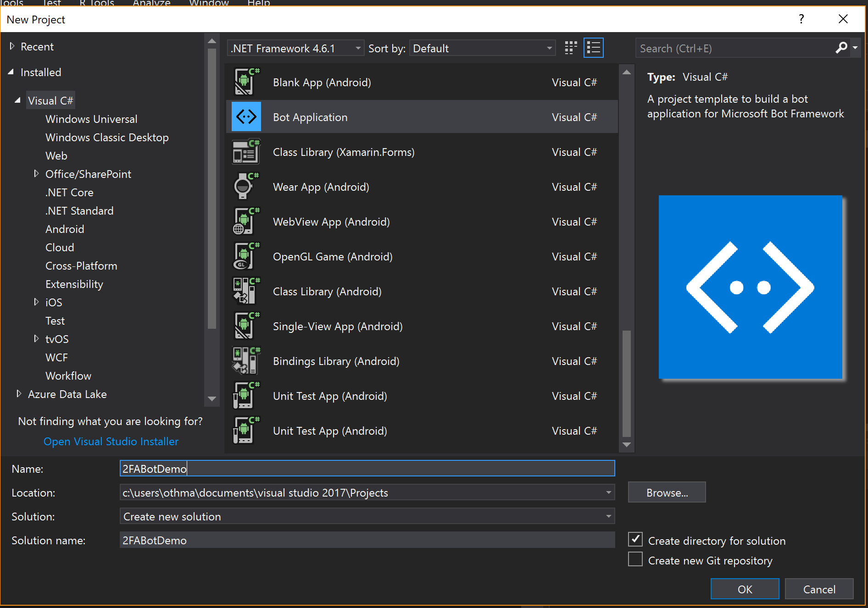
Task: Select the Bot Application template icon
Action: click(246, 116)
